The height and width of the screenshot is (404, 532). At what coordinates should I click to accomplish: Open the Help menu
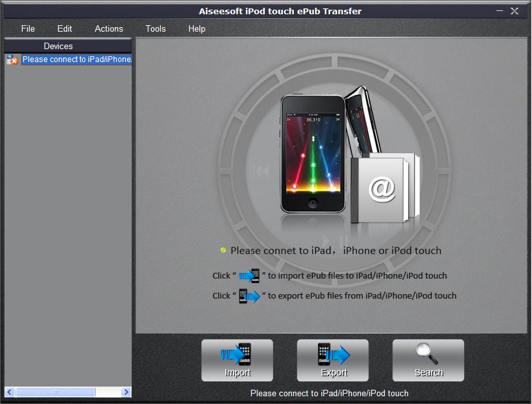(196, 28)
